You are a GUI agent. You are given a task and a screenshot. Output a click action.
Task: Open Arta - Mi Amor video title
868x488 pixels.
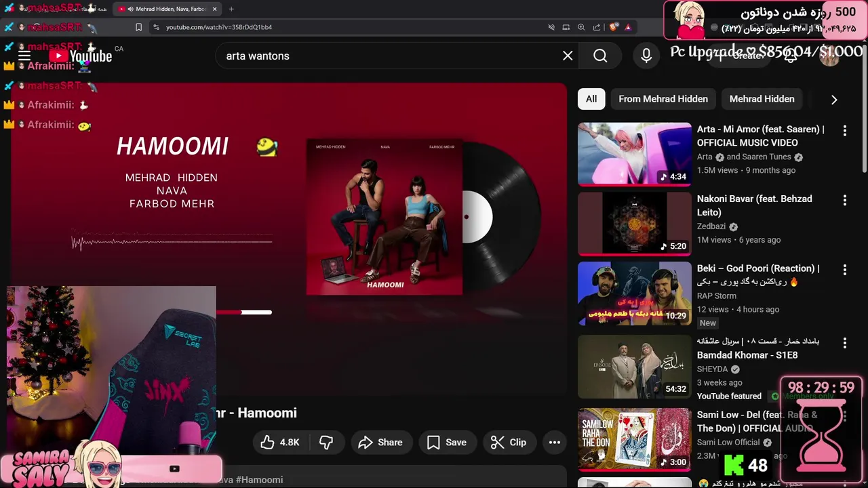[761, 136]
